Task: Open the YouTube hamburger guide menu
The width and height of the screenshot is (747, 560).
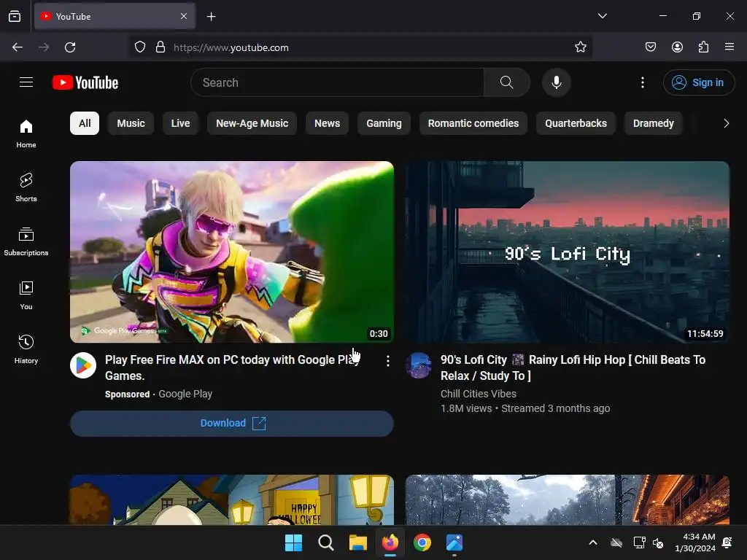Action: coord(26,82)
